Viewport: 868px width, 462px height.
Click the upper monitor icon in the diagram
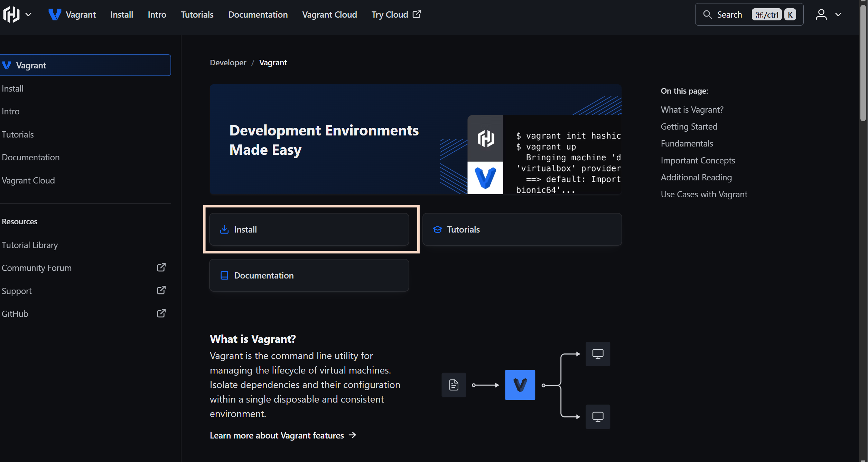[598, 354]
